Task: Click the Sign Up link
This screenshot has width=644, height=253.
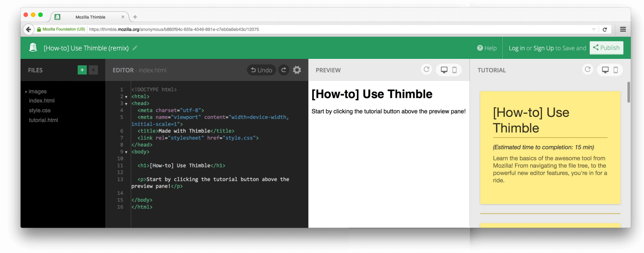Action: (x=543, y=48)
